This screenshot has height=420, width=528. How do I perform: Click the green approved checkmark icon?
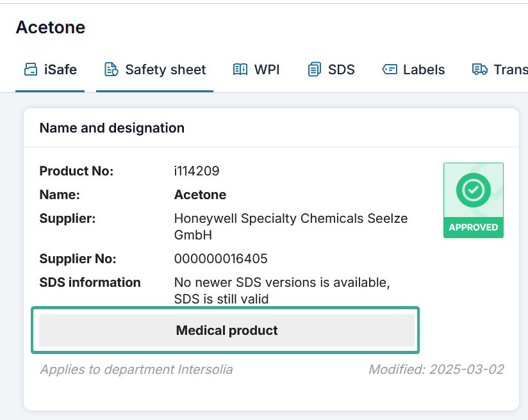click(473, 190)
